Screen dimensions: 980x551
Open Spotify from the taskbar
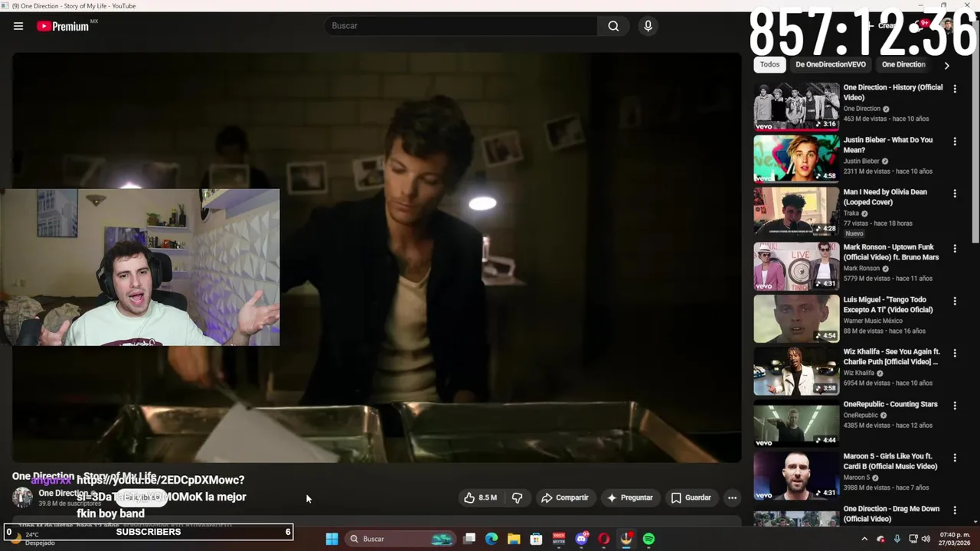click(648, 539)
